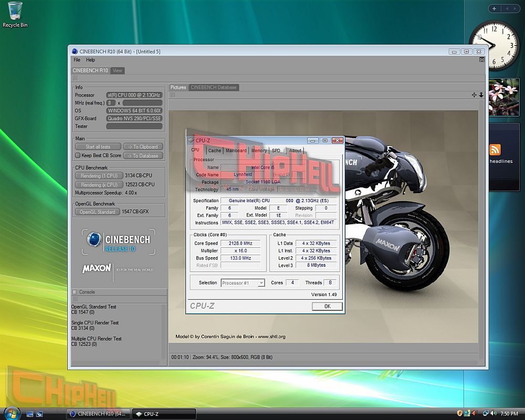
Task: Click the Package value Socket 1160 LGA
Action: coord(263,182)
